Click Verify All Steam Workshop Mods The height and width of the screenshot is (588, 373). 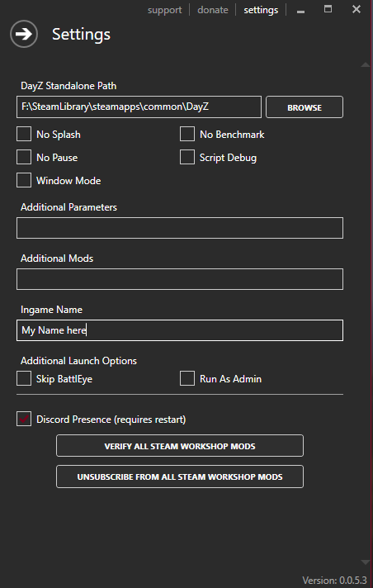pos(180,446)
